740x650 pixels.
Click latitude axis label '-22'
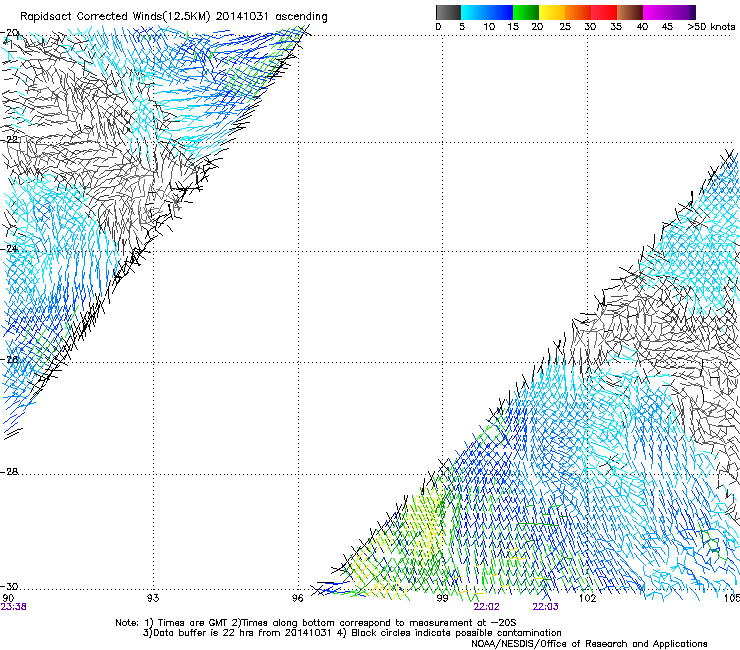pos(9,140)
